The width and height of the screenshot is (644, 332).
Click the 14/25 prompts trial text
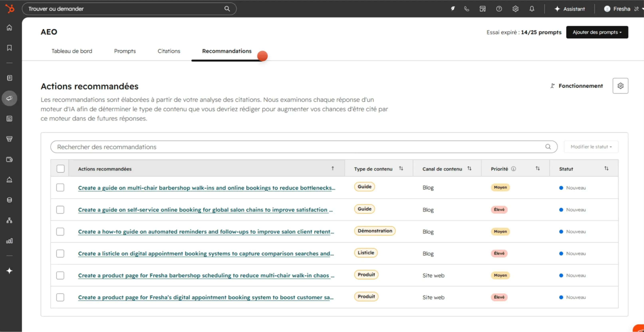(541, 32)
